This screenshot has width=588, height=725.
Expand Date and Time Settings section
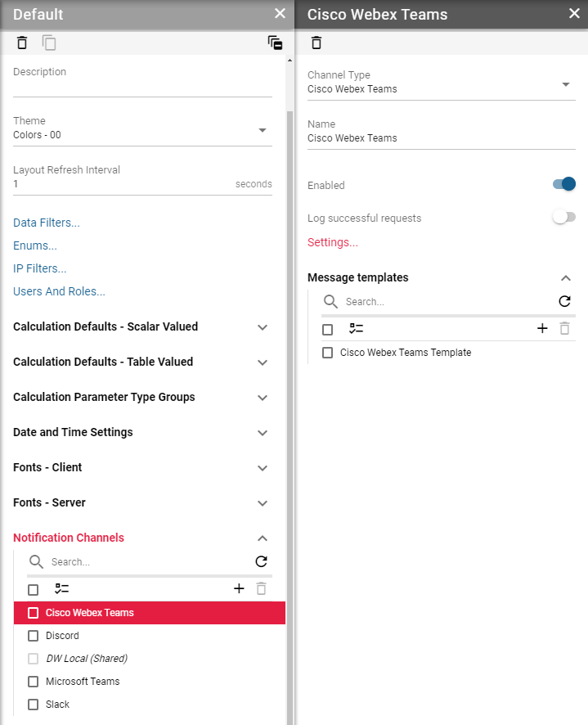tap(263, 432)
